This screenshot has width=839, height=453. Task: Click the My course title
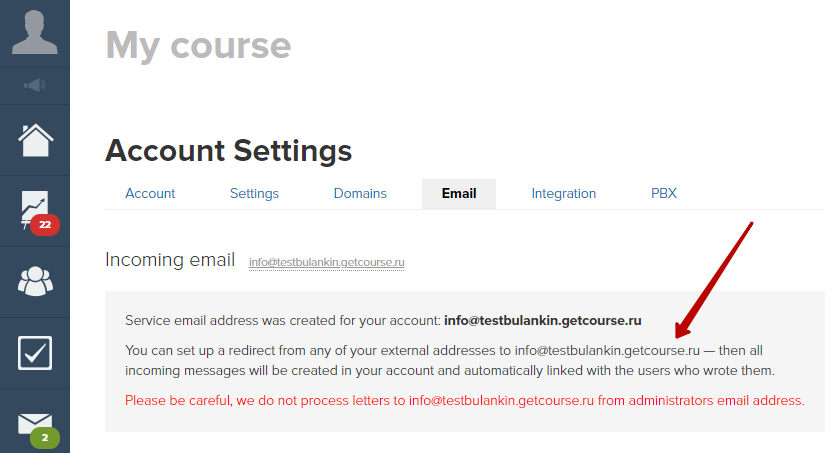[x=199, y=46]
